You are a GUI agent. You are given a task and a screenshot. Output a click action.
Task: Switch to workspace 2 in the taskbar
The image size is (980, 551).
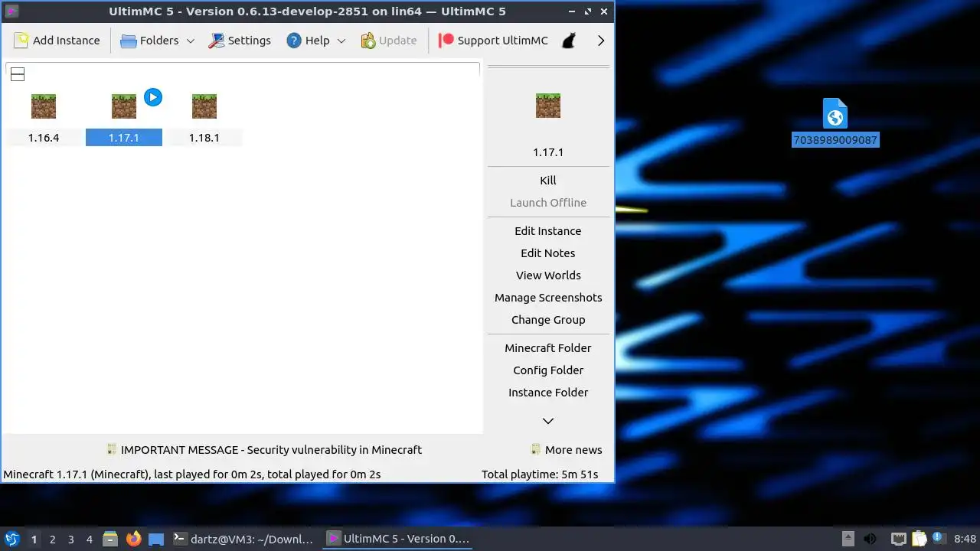[53, 540]
